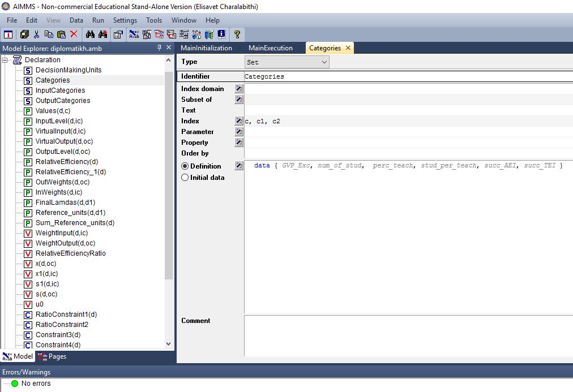Image resolution: width=573 pixels, height=392 pixels.
Task: Open the Edit menu
Action: (32, 20)
